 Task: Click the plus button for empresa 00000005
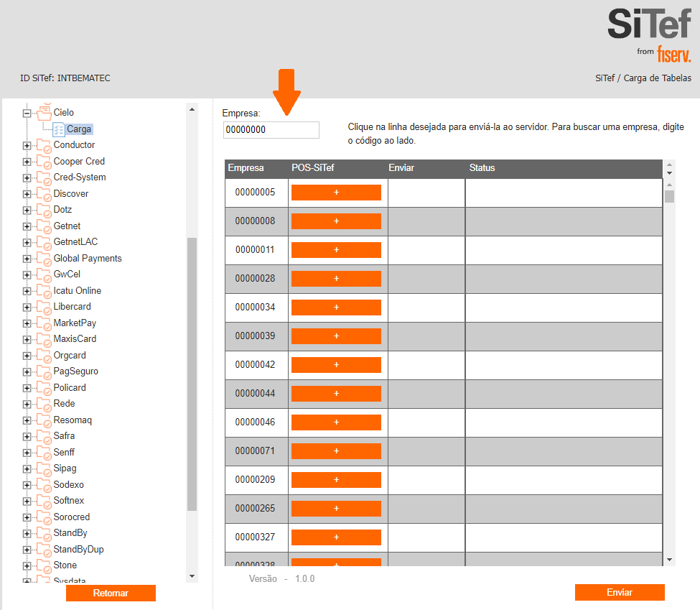[x=336, y=193]
